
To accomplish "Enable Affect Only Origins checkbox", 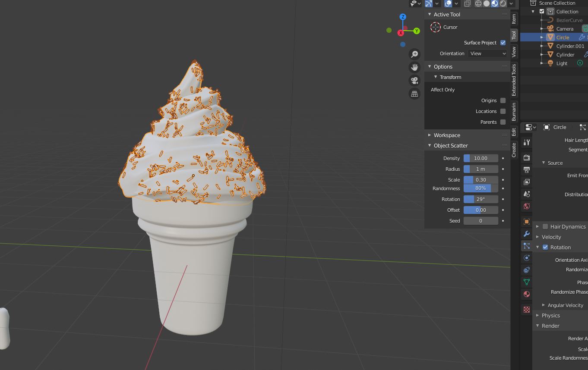I will pos(503,100).
